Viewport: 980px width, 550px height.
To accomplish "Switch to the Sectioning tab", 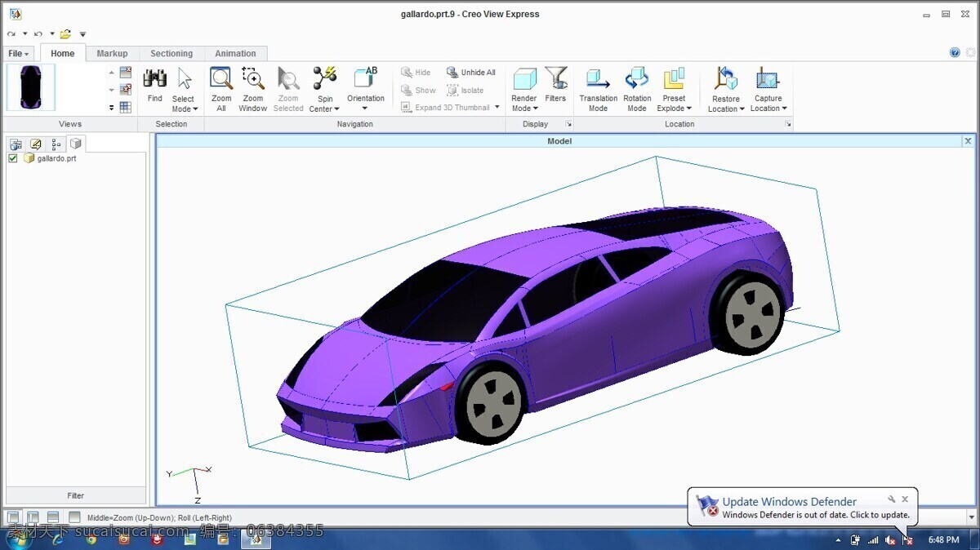I will coord(171,53).
